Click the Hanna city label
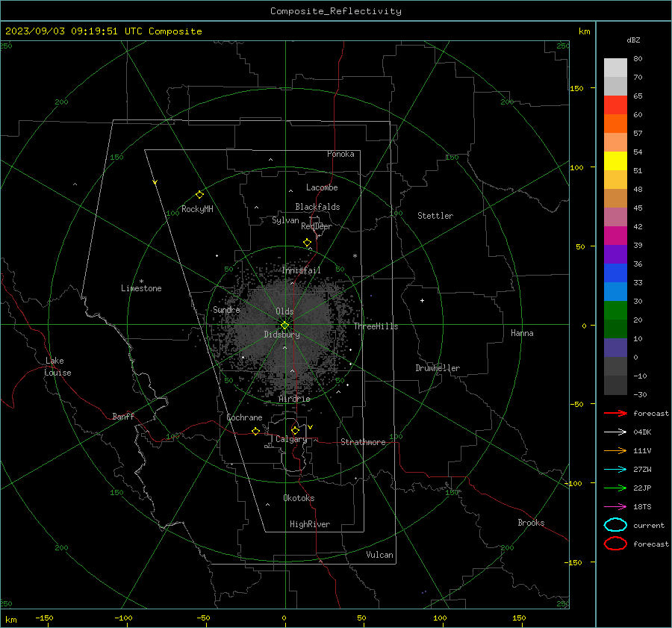This screenshot has width=672, height=628. (522, 333)
